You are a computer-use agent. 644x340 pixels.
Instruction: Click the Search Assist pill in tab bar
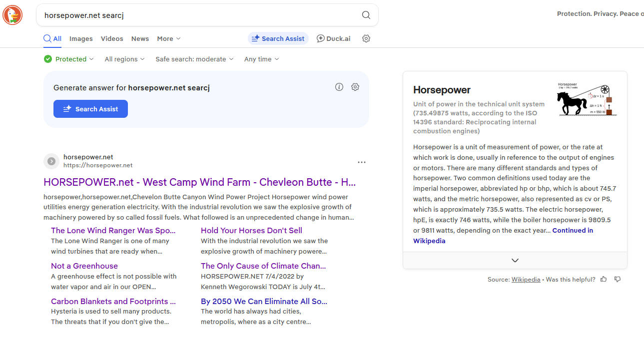pos(278,38)
